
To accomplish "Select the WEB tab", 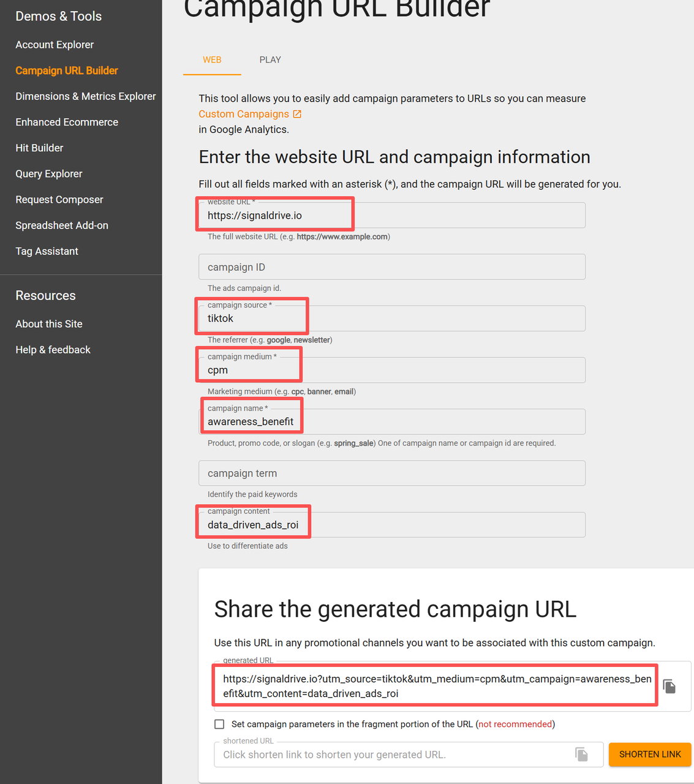I will point(212,60).
